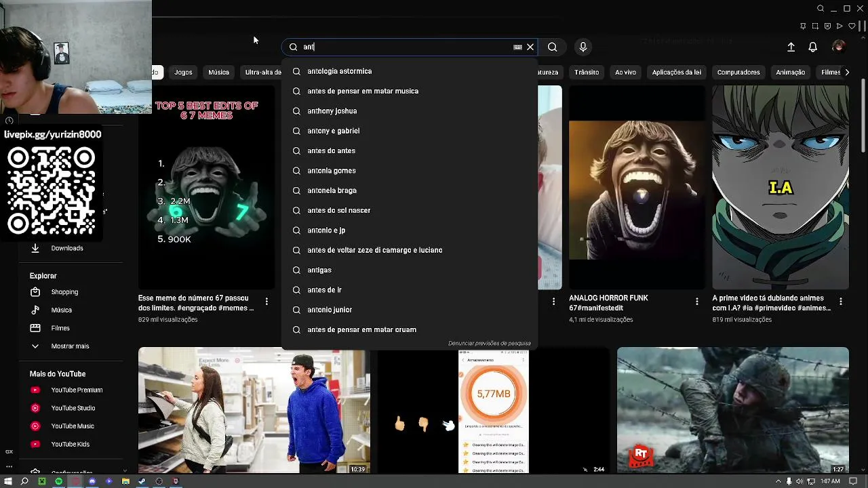Open Música in the Explorar section
This screenshot has width=868, height=488.
coord(61,310)
